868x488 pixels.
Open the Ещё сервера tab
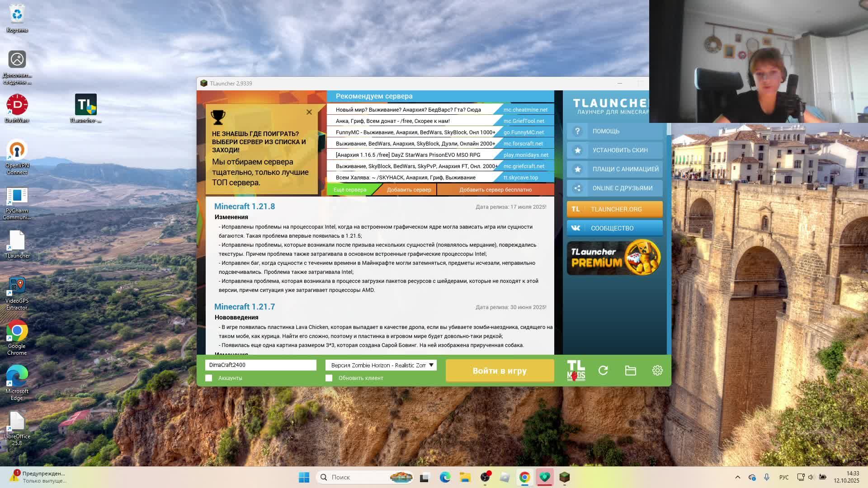pyautogui.click(x=350, y=190)
